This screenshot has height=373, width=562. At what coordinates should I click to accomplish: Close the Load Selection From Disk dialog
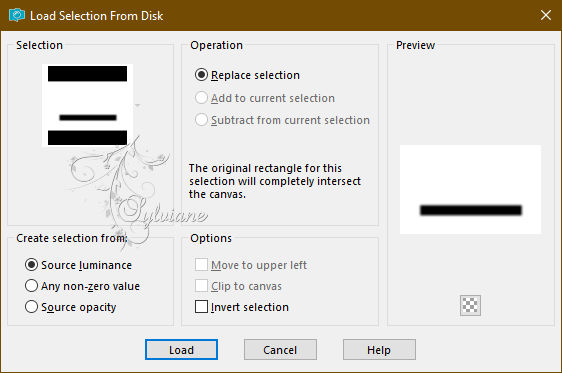pos(546,15)
